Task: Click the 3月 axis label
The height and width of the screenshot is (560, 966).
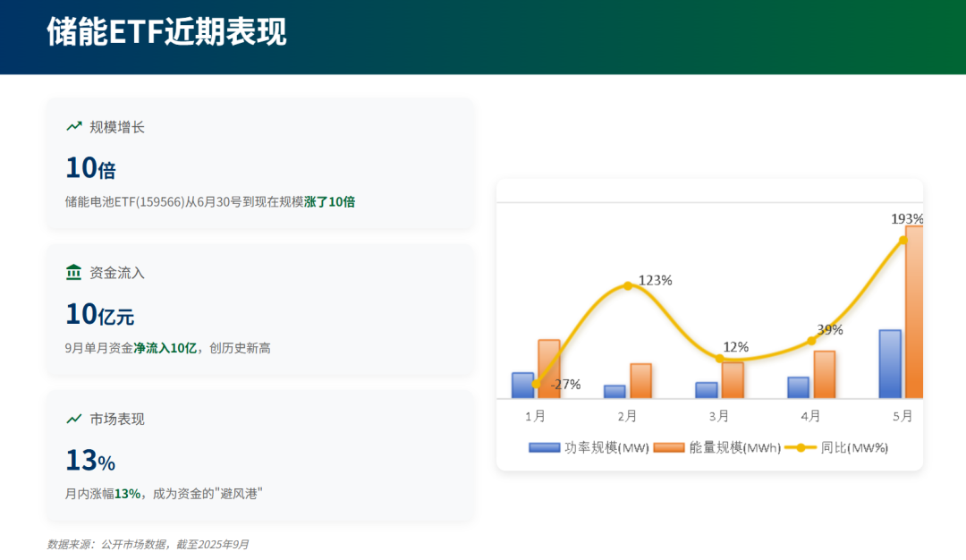Action: tap(719, 416)
